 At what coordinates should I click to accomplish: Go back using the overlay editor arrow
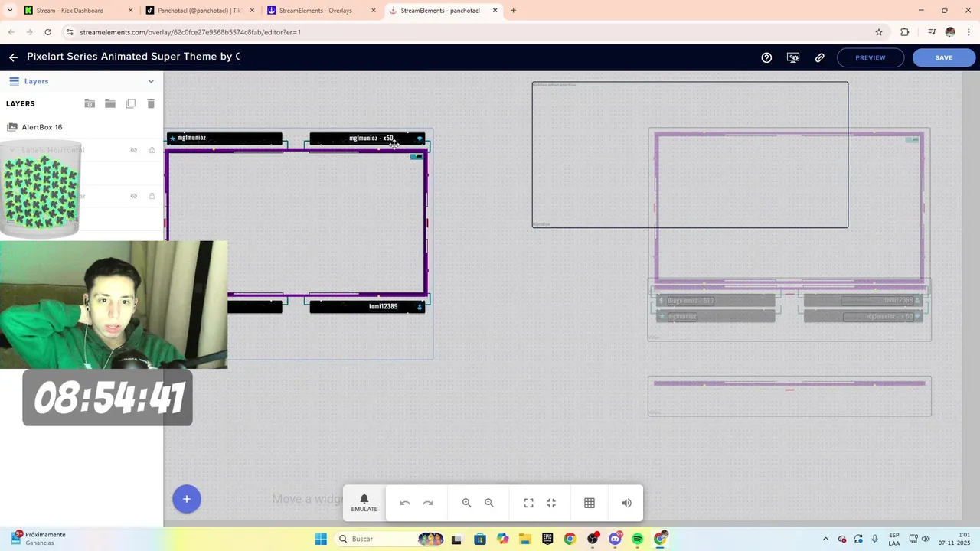(13, 57)
